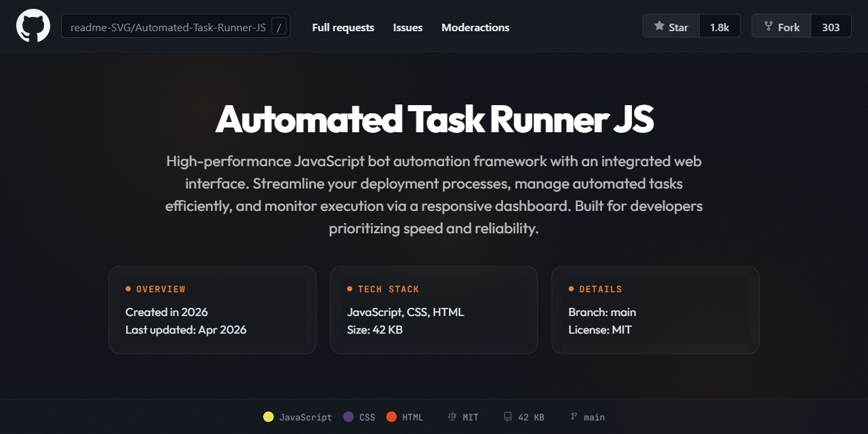Viewport: 868px width, 434px height.
Task: View the 1.8k stargazers count
Action: 719,26
